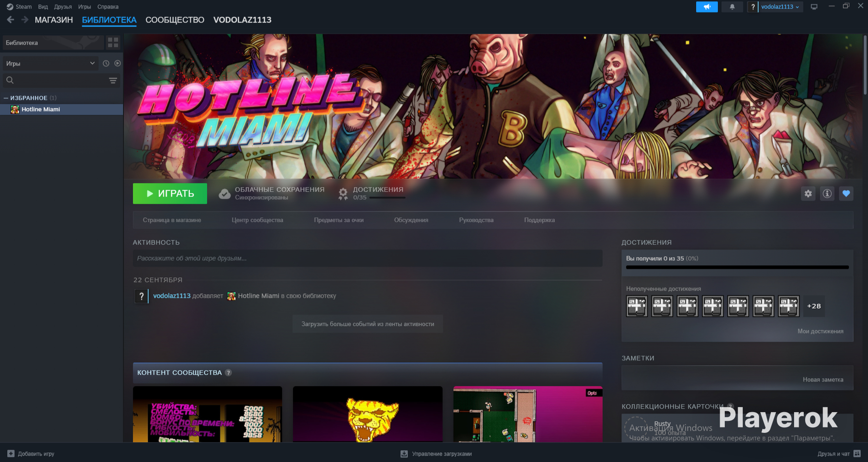Go forward with the right arrow

click(25, 20)
